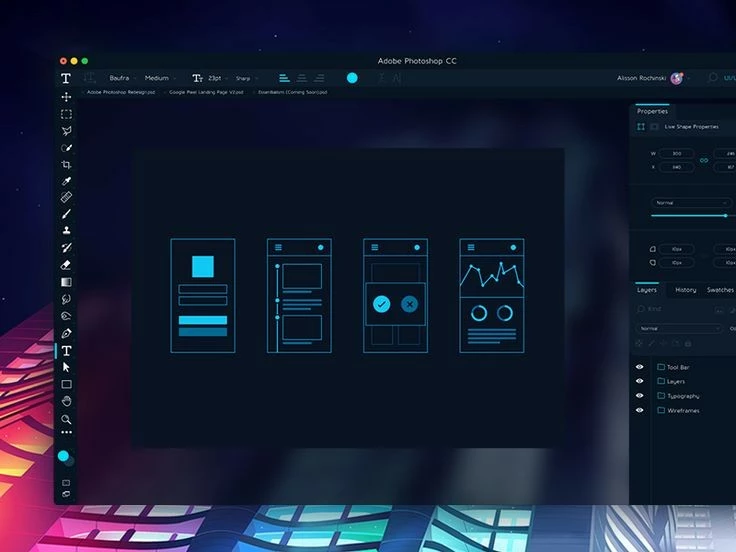
Task: Open the 23pt font size dropdown
Action: (x=218, y=78)
